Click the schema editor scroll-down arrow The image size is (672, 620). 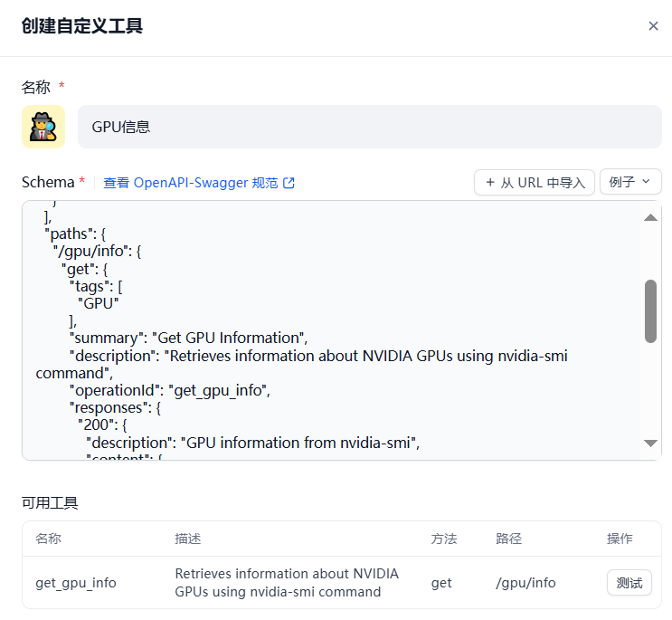650,443
